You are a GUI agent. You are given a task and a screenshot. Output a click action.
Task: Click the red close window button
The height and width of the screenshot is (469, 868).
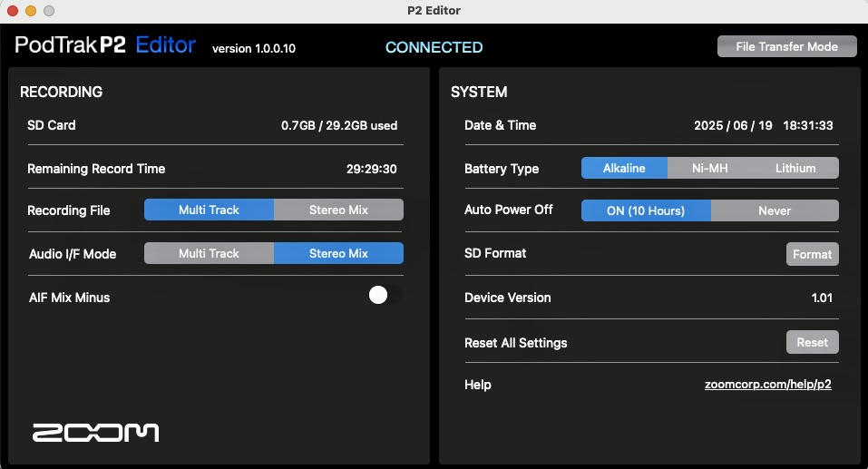pos(13,11)
